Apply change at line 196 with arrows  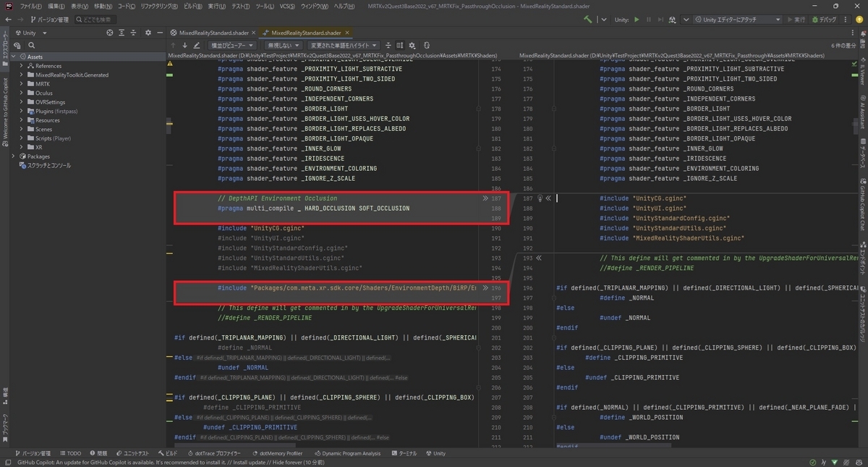click(485, 287)
